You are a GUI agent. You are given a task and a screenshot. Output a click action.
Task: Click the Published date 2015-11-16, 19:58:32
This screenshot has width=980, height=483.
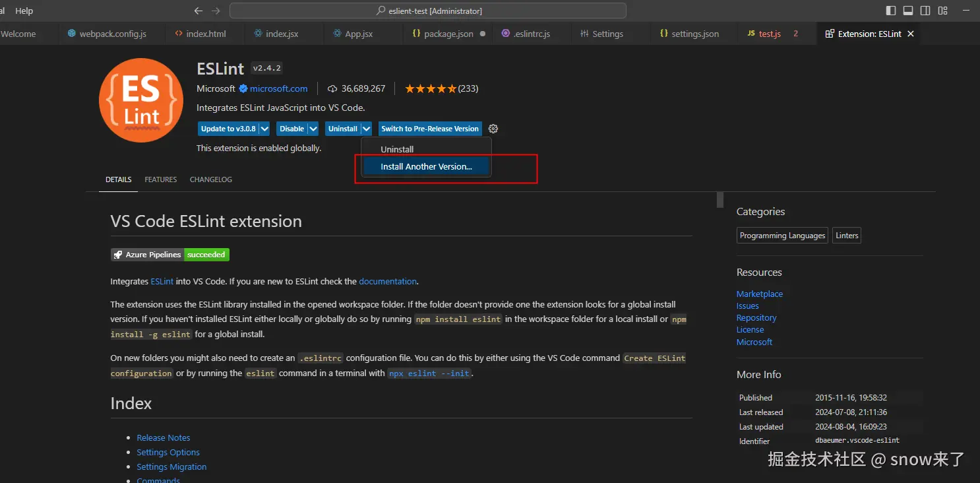pos(851,398)
